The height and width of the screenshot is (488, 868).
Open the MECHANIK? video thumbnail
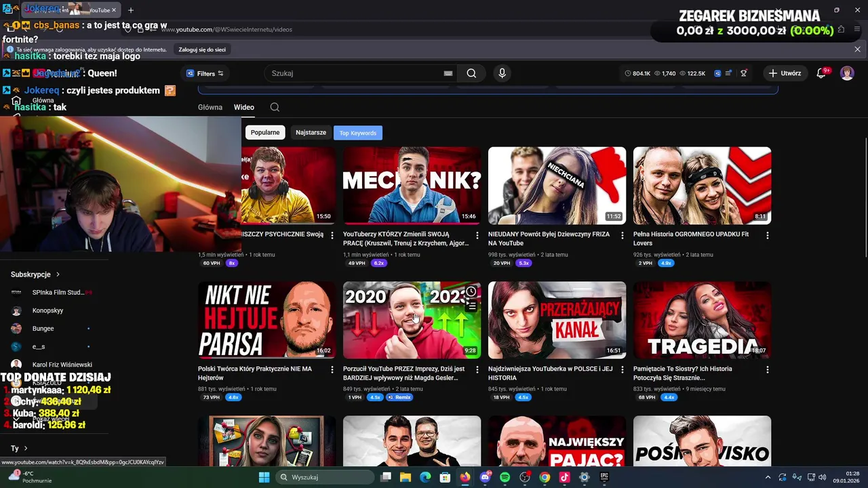click(x=412, y=185)
